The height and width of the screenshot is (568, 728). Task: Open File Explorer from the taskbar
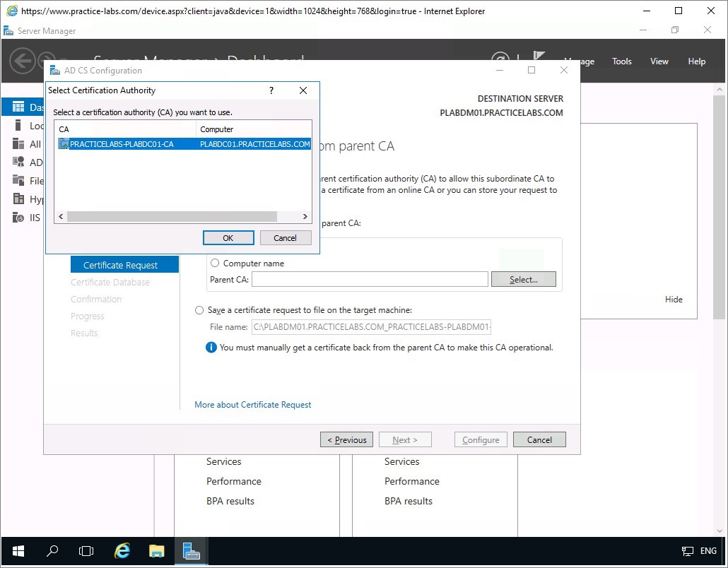156,551
